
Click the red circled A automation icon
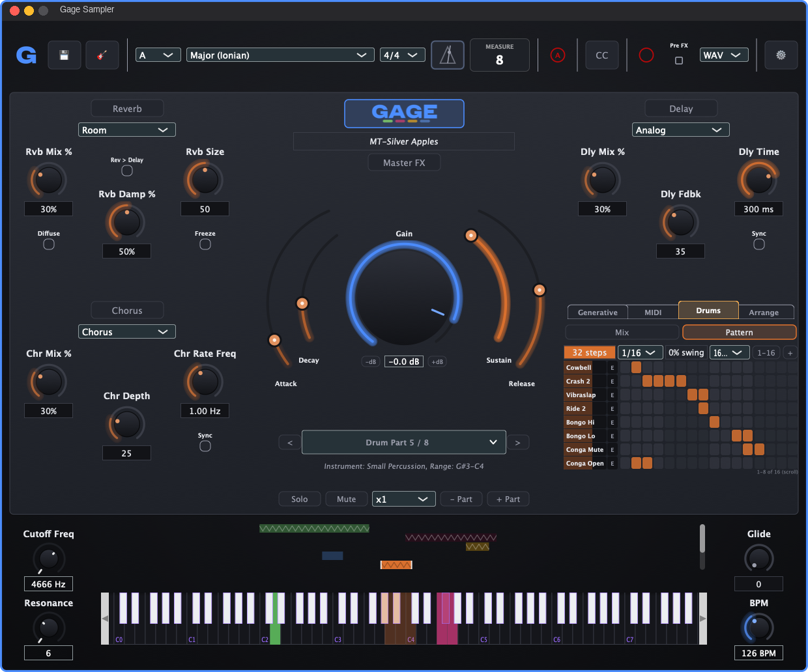[558, 55]
